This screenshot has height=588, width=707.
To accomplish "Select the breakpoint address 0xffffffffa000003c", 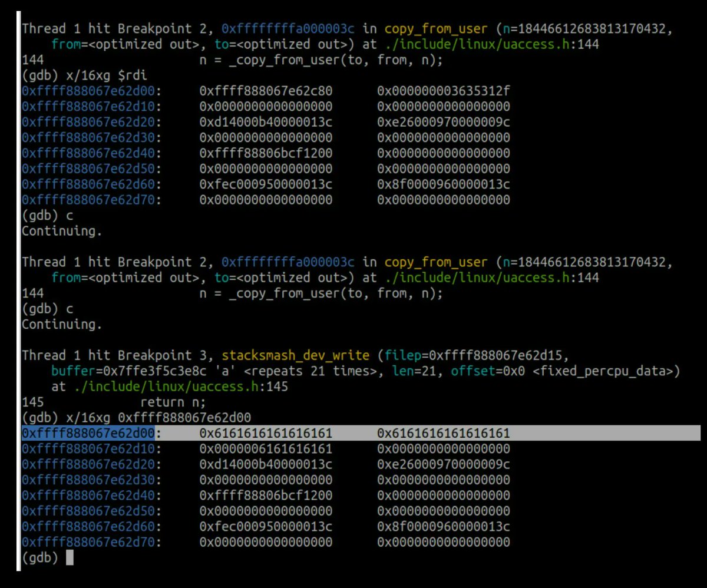I will click(289, 28).
